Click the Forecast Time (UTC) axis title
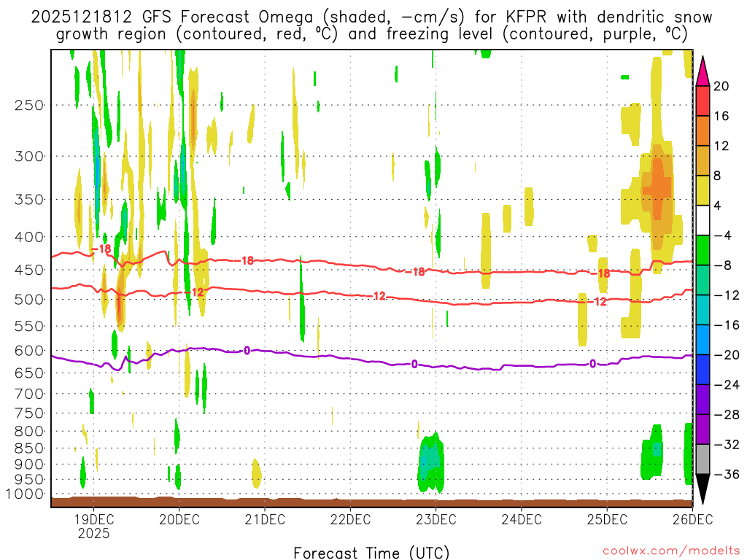 [x=371, y=553]
